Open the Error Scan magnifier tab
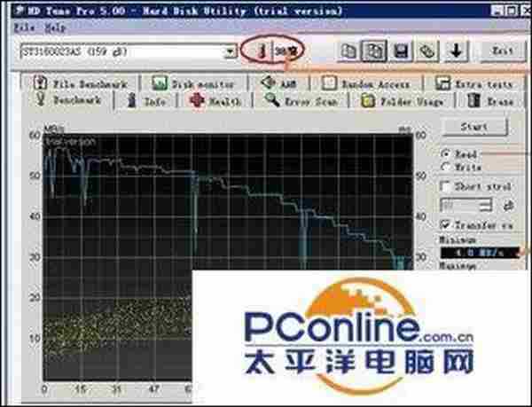This screenshot has height=407, width=532. click(300, 101)
